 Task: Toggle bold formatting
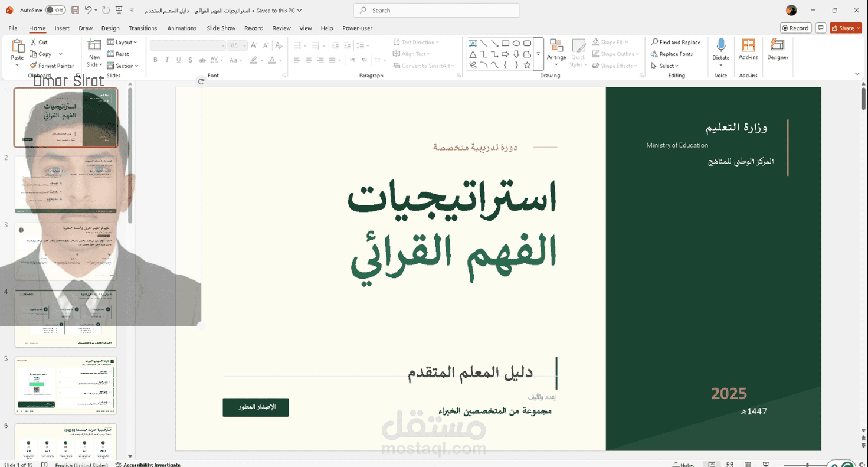[x=155, y=60]
